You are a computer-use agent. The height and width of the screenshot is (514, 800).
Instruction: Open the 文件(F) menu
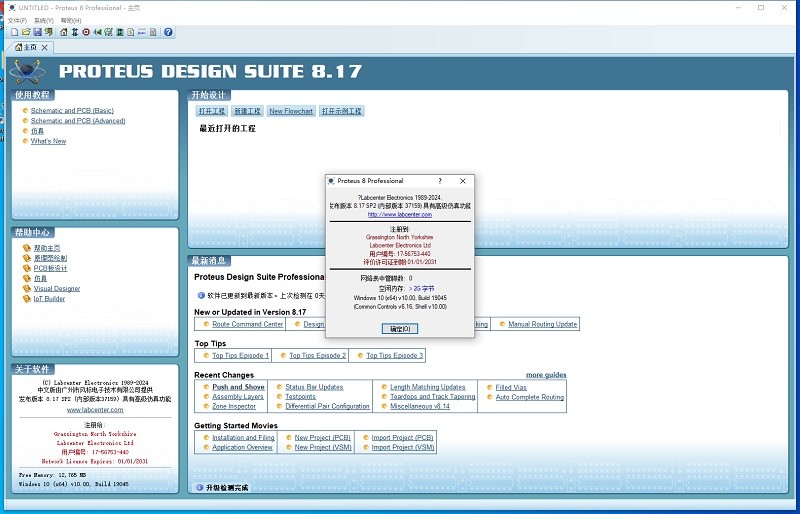click(17, 20)
